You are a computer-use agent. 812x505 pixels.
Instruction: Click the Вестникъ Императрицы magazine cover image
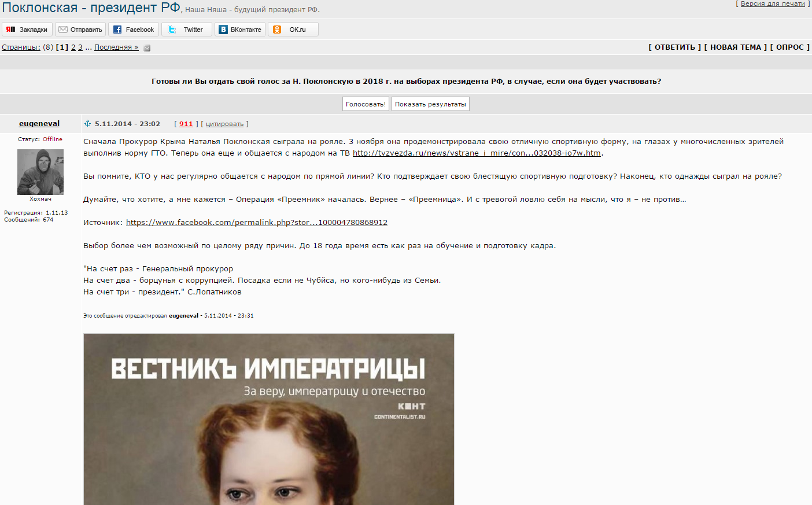[x=269, y=419]
